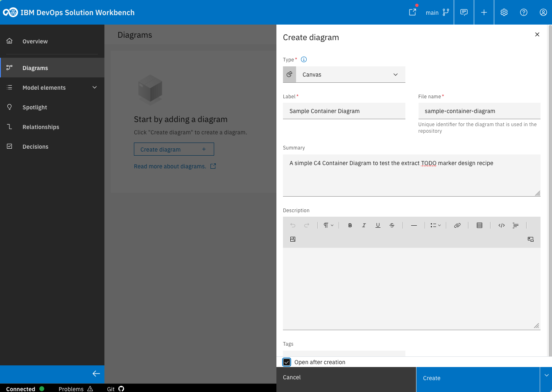Go to Overview in the sidebar
The height and width of the screenshot is (392, 552).
(x=52, y=41)
